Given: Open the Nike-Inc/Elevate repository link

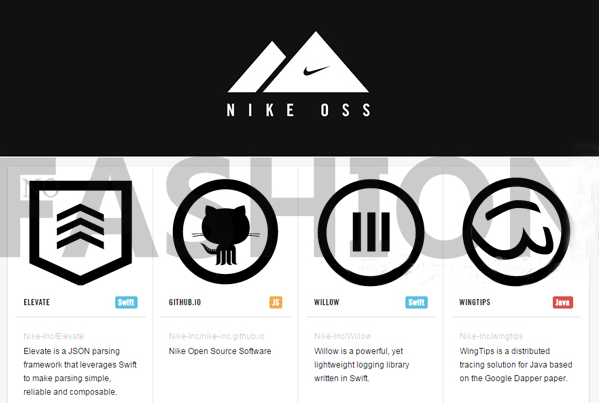Looking at the screenshot, I should pyautogui.click(x=53, y=336).
